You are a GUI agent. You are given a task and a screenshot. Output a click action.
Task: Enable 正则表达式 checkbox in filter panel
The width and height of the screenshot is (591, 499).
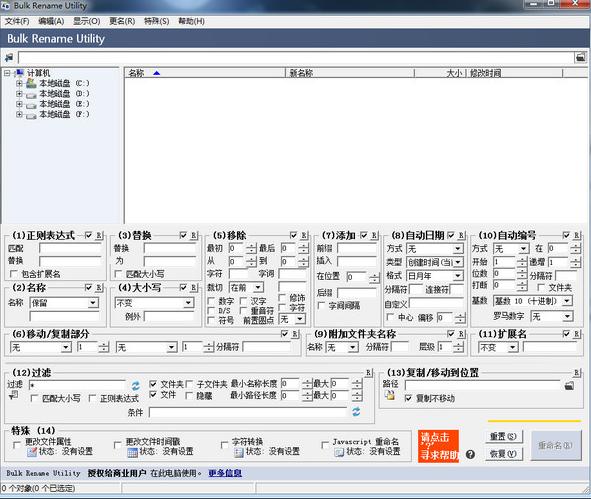point(92,398)
